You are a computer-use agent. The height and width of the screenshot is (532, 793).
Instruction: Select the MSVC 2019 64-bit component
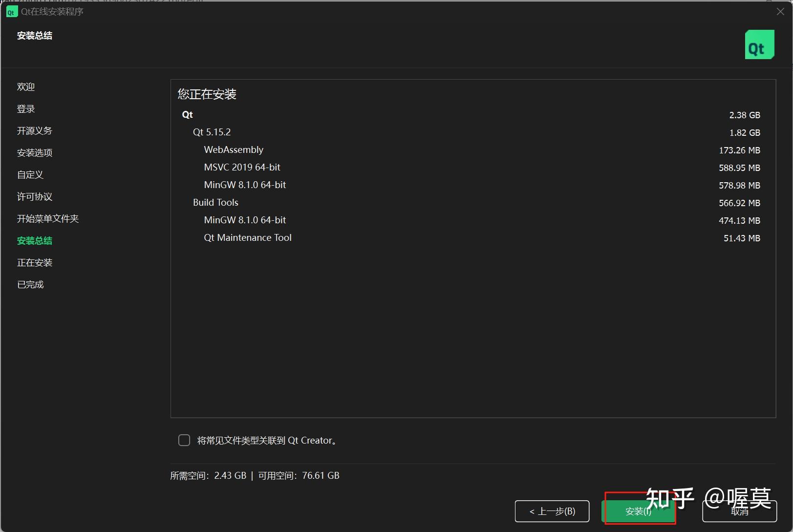(x=242, y=167)
